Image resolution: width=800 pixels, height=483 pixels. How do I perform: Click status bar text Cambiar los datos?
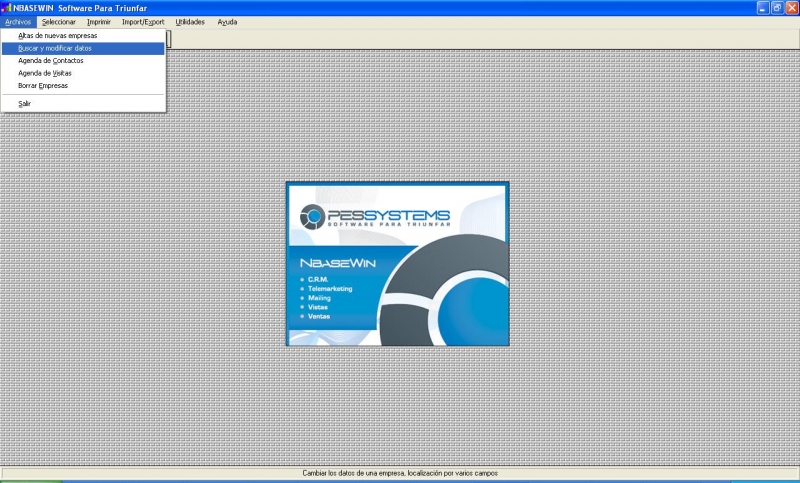(399, 473)
